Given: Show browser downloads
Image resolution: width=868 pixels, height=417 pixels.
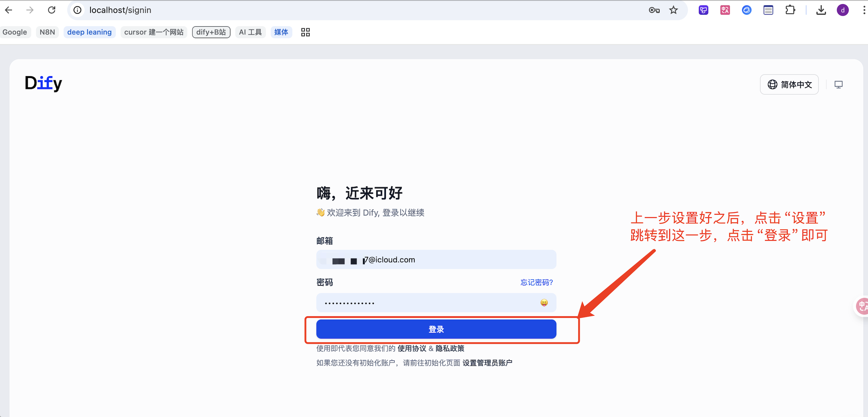Looking at the screenshot, I should point(821,10).
